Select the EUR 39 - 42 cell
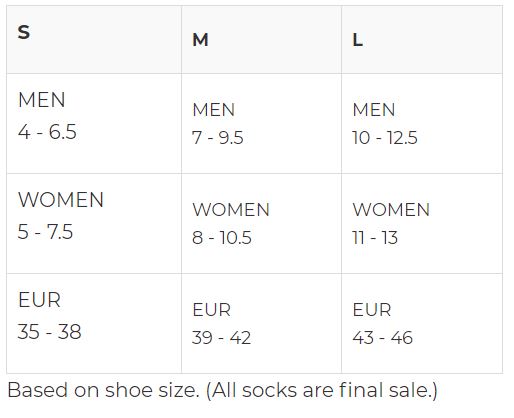The height and width of the screenshot is (418, 514). [x=261, y=323]
